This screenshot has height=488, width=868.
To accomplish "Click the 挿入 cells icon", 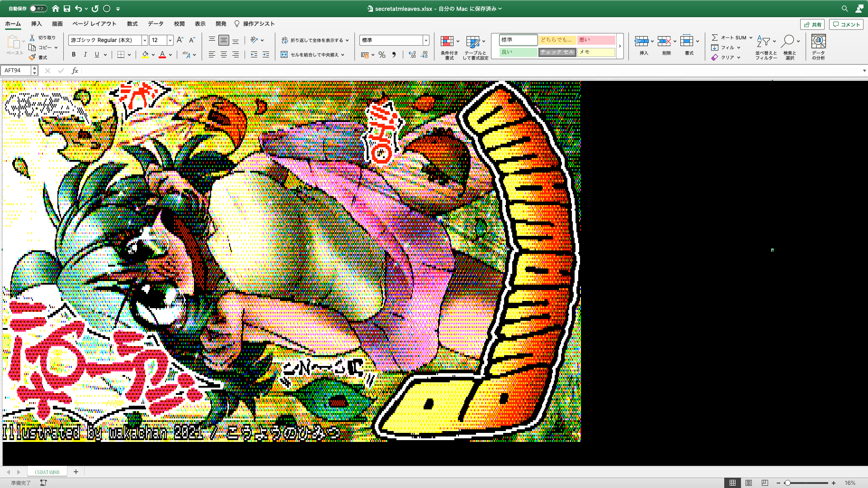I will (642, 41).
